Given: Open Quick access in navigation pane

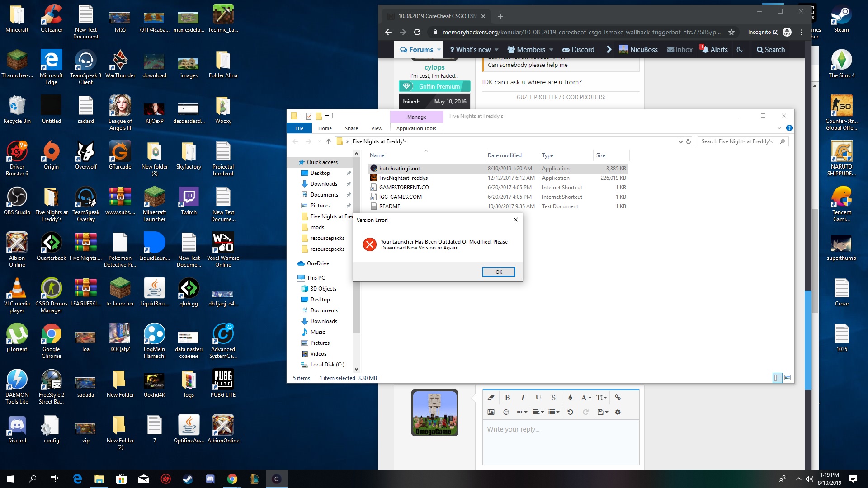Looking at the screenshot, I should coord(322,162).
